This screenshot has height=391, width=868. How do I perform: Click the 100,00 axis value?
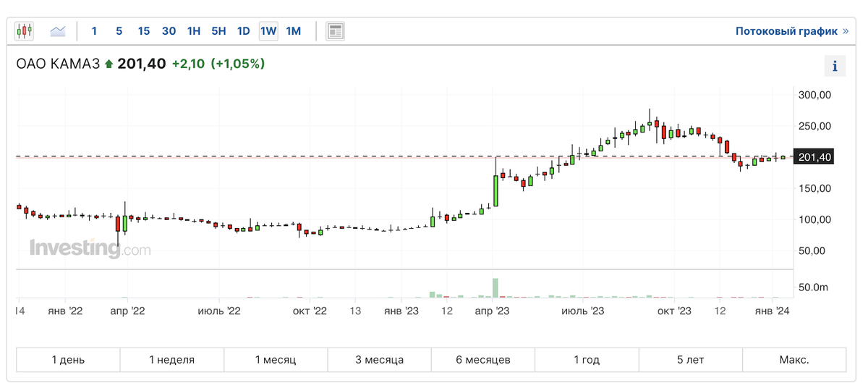click(814, 219)
